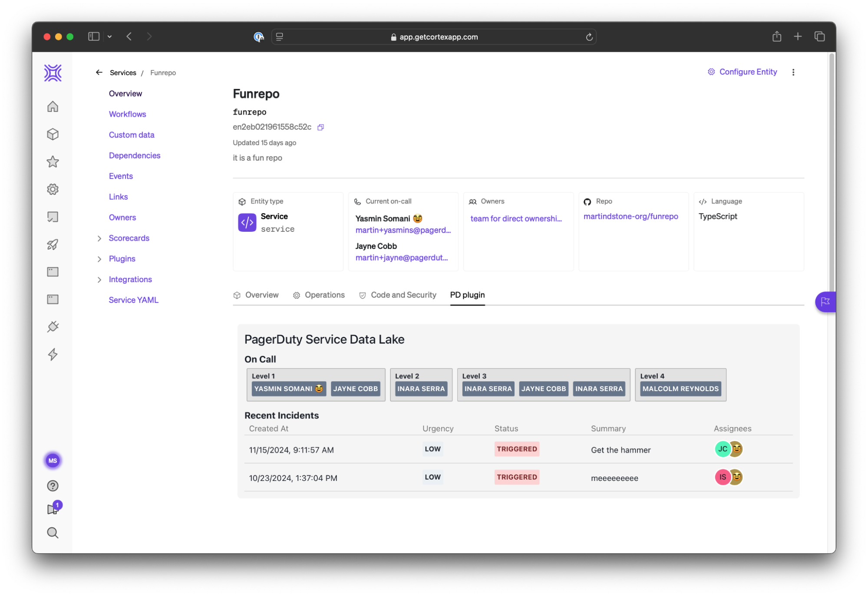Click the lightning bolt sidebar icon
This screenshot has height=596, width=868.
pyautogui.click(x=53, y=354)
